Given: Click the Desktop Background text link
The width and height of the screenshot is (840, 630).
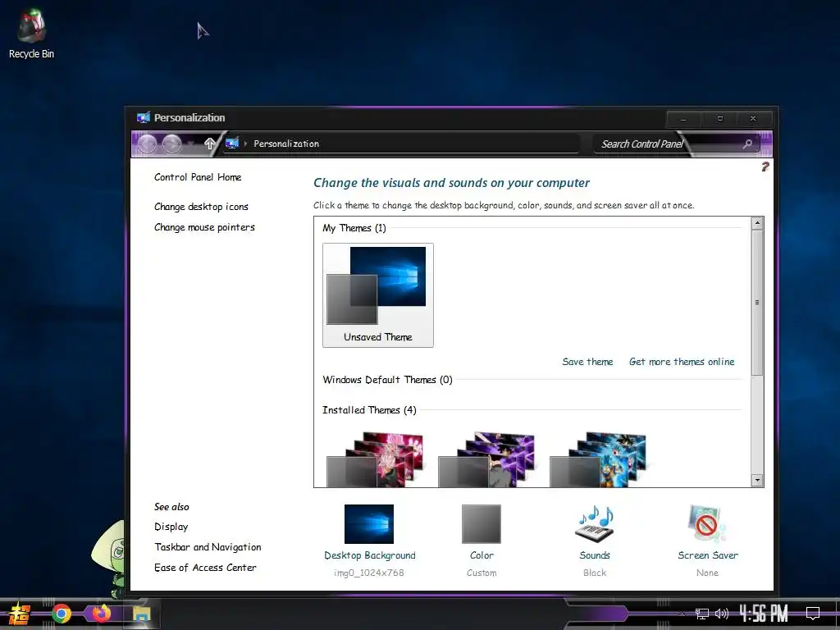Looking at the screenshot, I should click(370, 555).
